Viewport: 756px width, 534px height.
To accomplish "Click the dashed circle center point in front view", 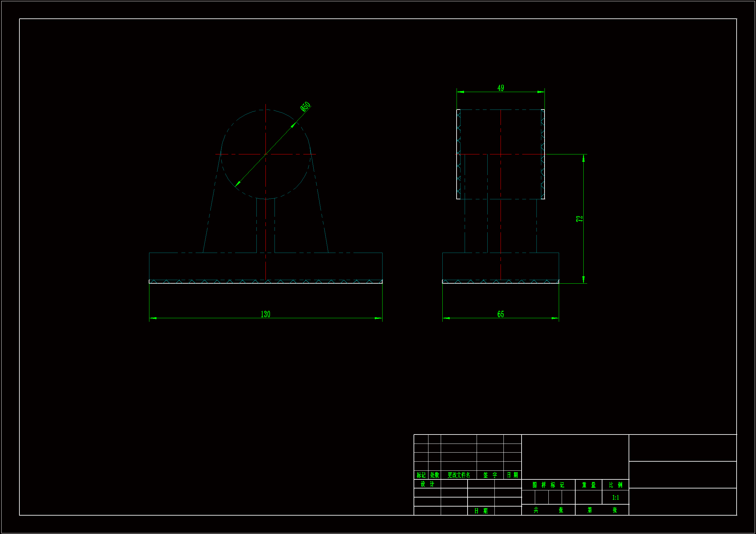I will point(266,154).
